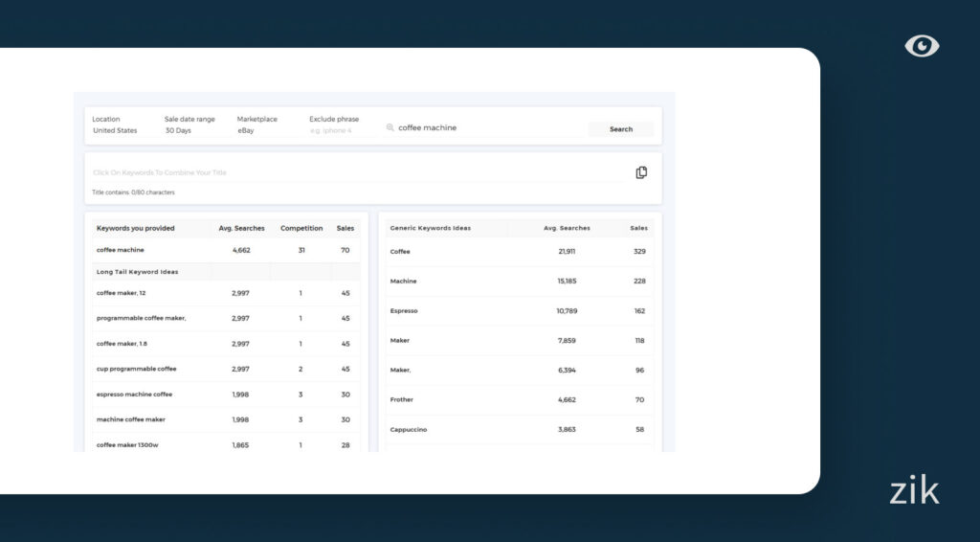Choose 'cup programmable coffee' long tail keyword

(137, 369)
